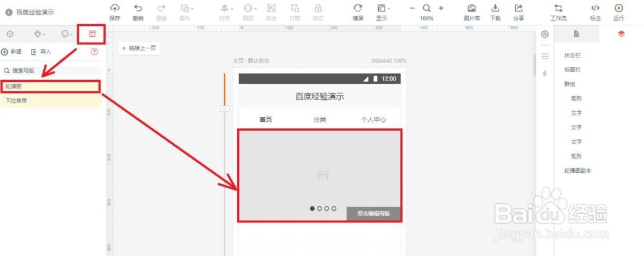The image size is (644, 256).
Task: Click the 锁定 lock icon
Action: 318,8
